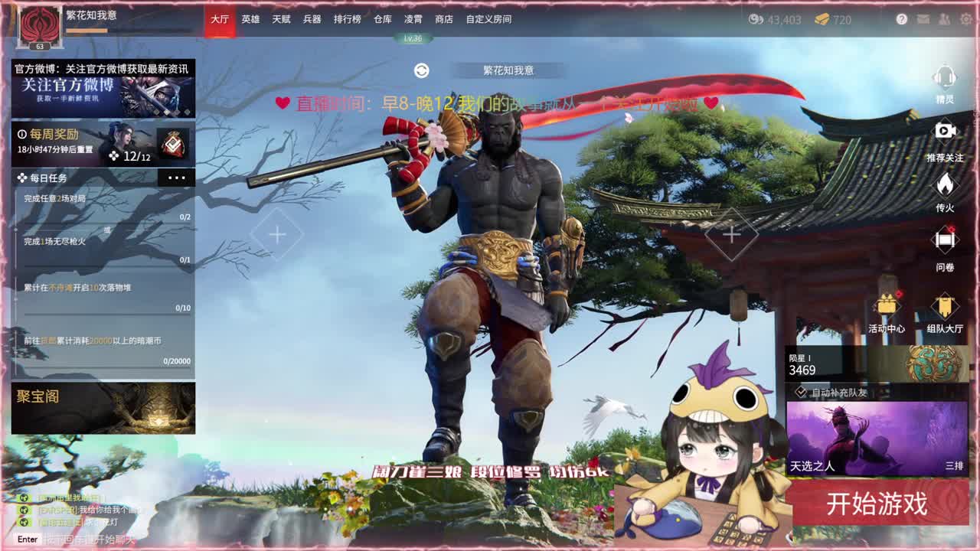The width and height of the screenshot is (980, 551).
Task: Click the gold bar currency icon
Action: coord(822,19)
